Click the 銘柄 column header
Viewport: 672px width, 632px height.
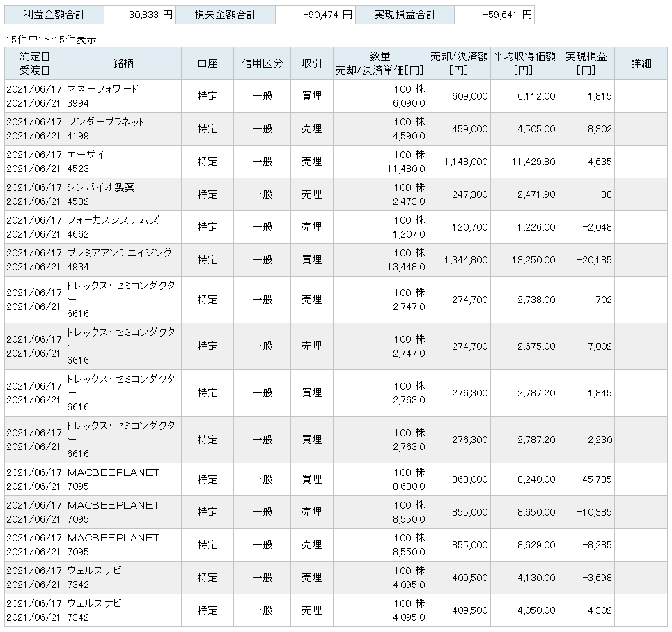tap(123, 63)
